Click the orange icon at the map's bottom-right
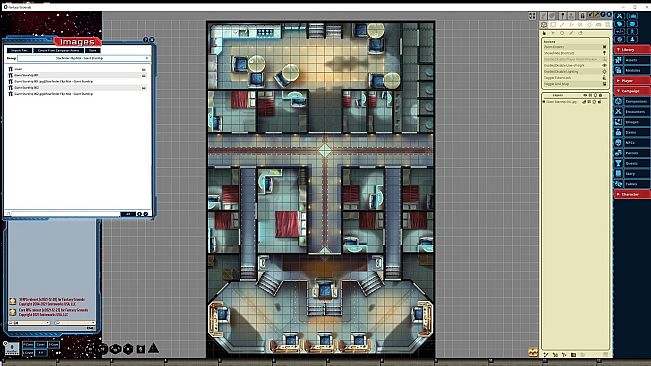This screenshot has height=366, width=651. 533,352
